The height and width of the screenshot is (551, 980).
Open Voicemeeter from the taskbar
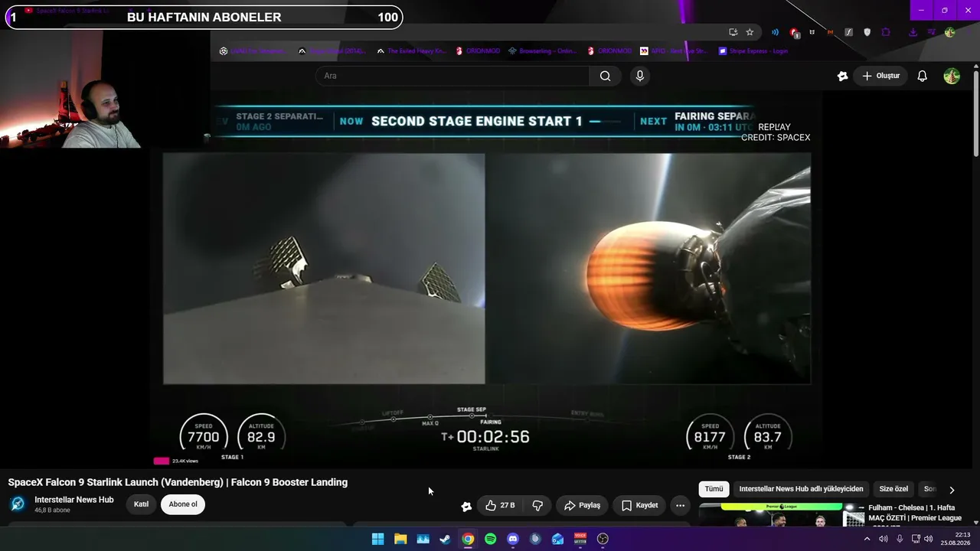tap(580, 539)
